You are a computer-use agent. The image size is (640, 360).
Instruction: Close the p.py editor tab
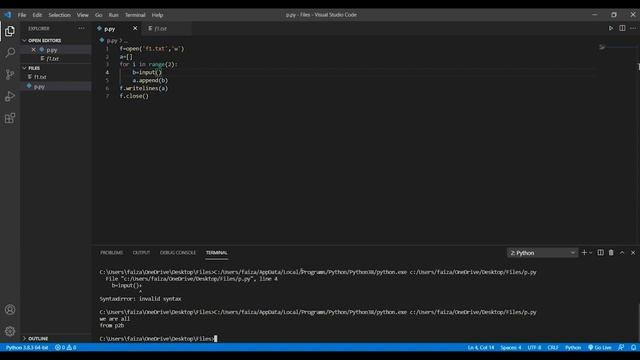coord(135,28)
